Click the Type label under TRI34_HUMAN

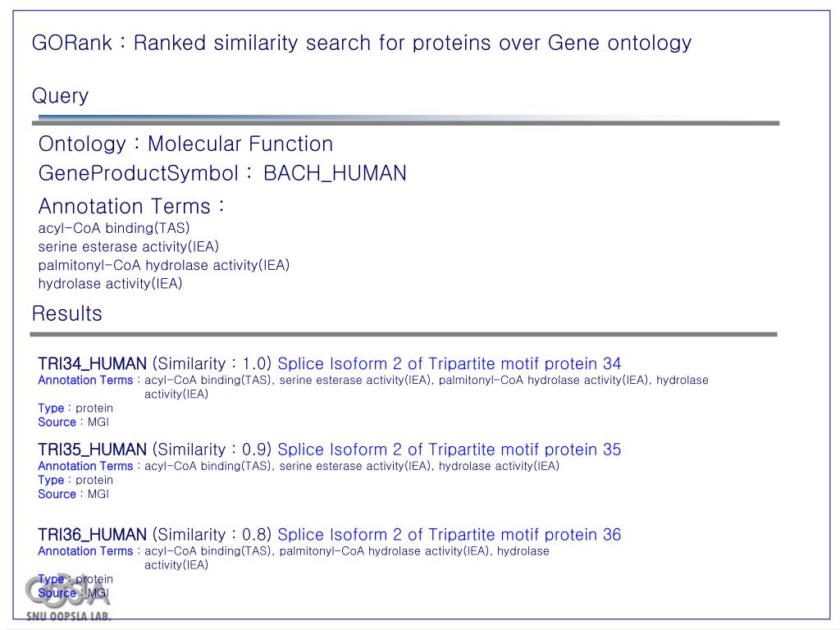click(x=51, y=409)
